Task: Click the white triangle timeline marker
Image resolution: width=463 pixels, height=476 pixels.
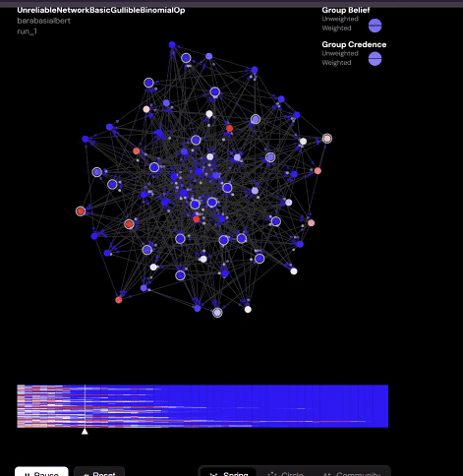Action: pos(85,432)
